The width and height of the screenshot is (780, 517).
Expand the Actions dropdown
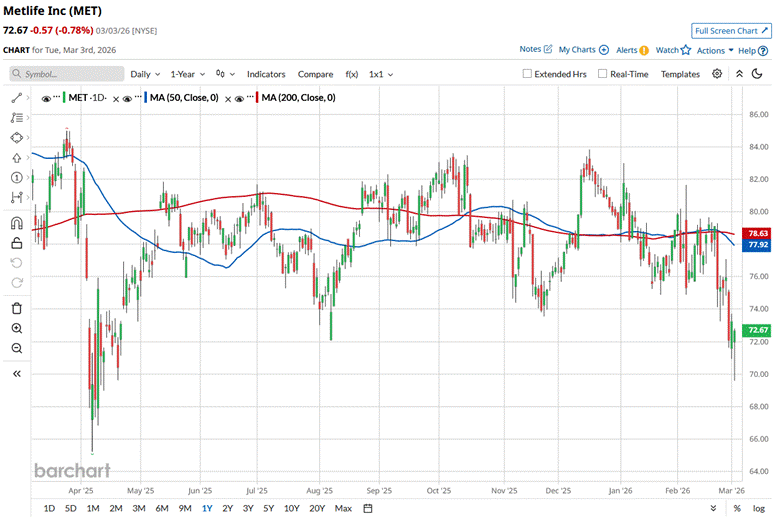[x=715, y=50]
